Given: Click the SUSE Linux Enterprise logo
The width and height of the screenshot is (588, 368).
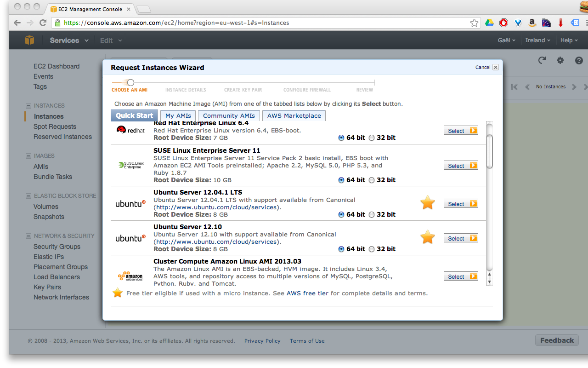Looking at the screenshot, I should point(131,165).
